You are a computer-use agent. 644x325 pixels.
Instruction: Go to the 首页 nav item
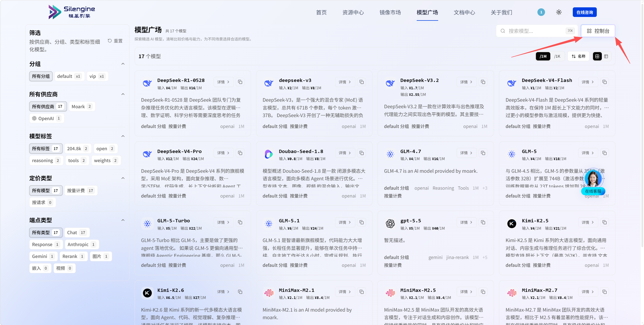point(321,12)
